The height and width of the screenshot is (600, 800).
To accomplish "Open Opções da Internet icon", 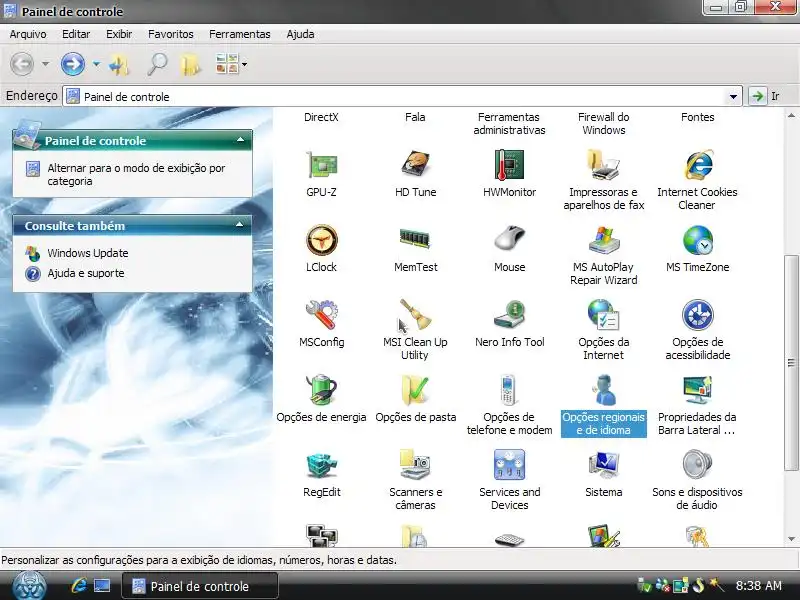I will pos(604,315).
